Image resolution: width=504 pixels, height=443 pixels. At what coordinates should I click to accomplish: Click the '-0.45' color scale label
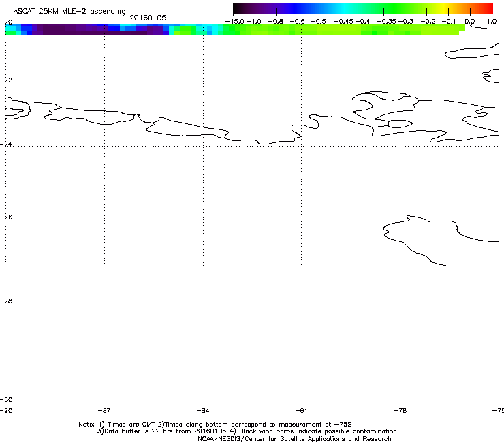[x=343, y=22]
